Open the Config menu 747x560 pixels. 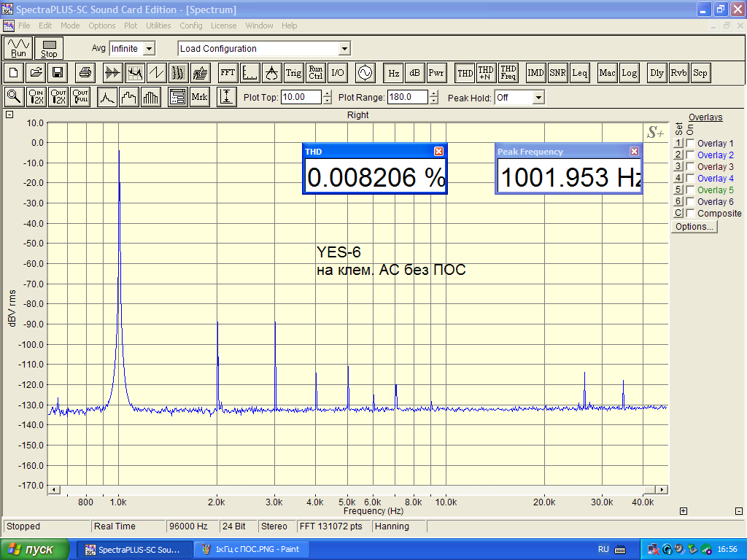tap(190, 26)
